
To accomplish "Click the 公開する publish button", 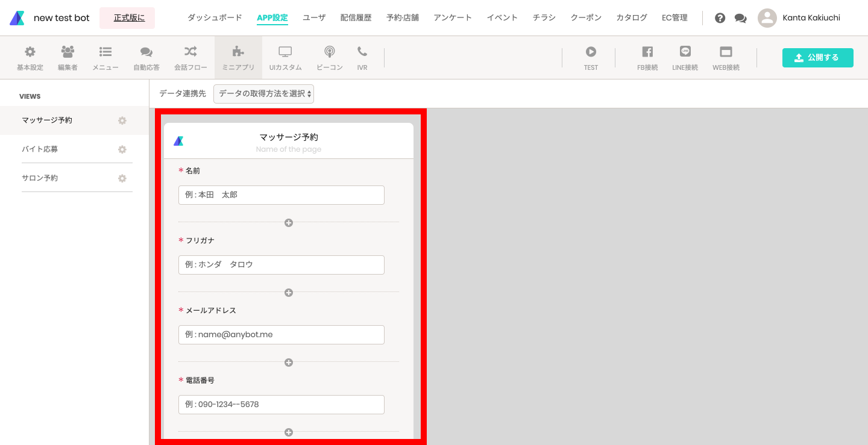I will pos(818,58).
